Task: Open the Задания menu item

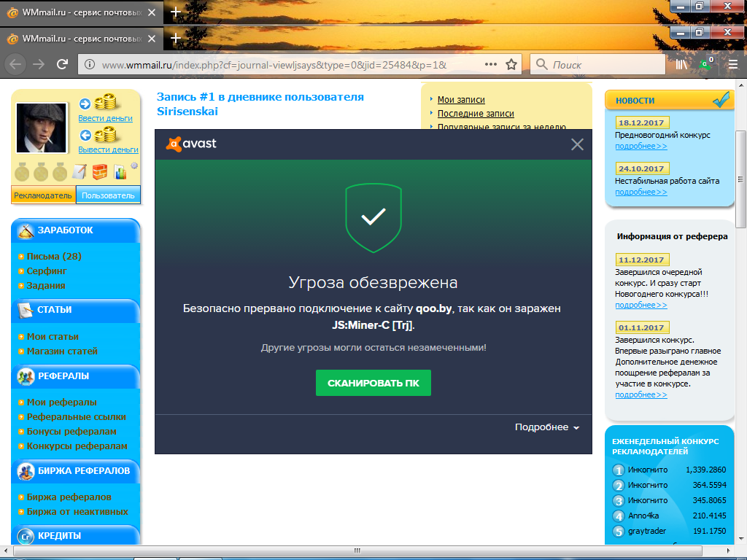Action: pyautogui.click(x=46, y=286)
